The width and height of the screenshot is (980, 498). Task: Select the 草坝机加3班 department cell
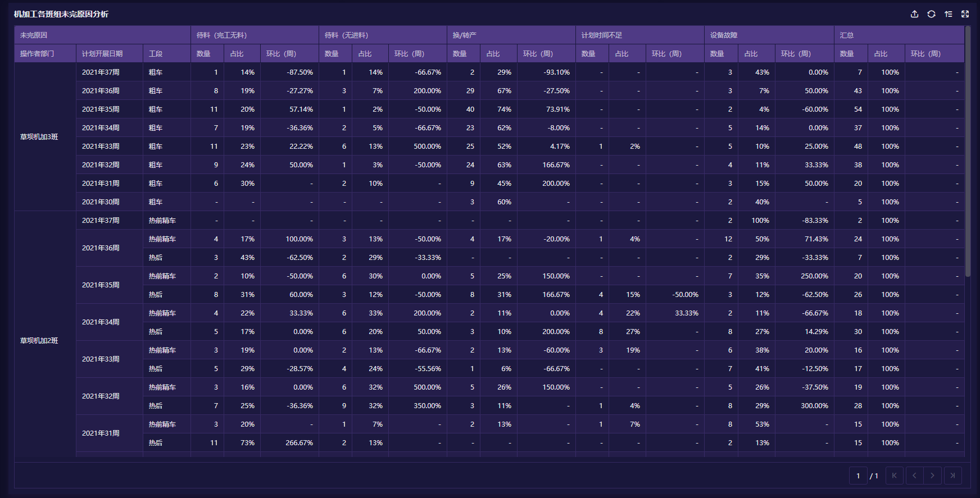[39, 137]
